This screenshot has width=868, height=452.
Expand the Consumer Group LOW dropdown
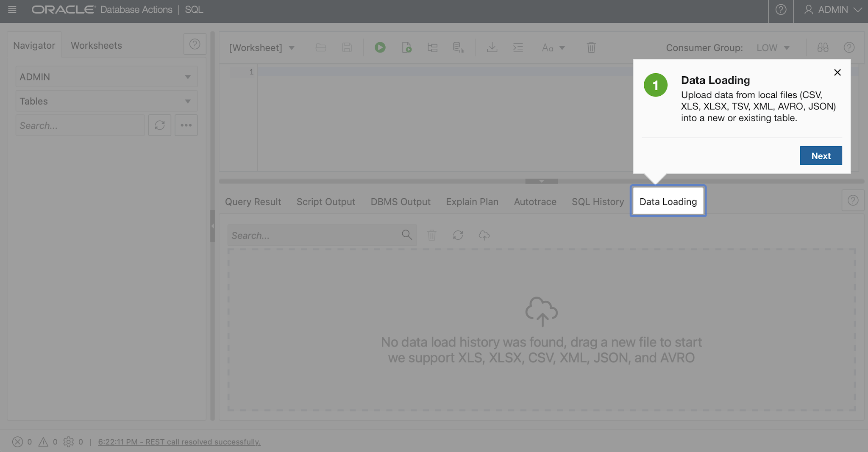click(x=773, y=47)
